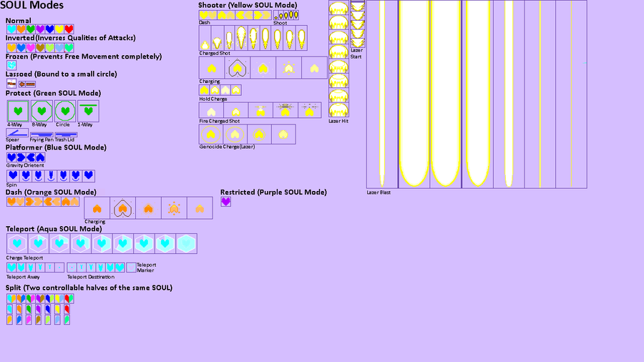Choose the purple heart in the Normal row
Image resolution: width=644 pixels, height=362 pixels.
pyautogui.click(x=40, y=29)
